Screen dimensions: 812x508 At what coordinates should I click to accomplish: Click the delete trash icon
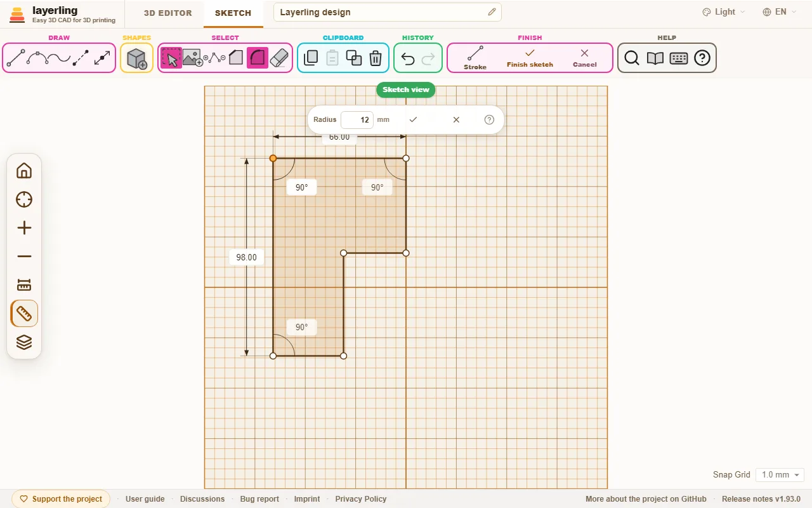tap(376, 58)
